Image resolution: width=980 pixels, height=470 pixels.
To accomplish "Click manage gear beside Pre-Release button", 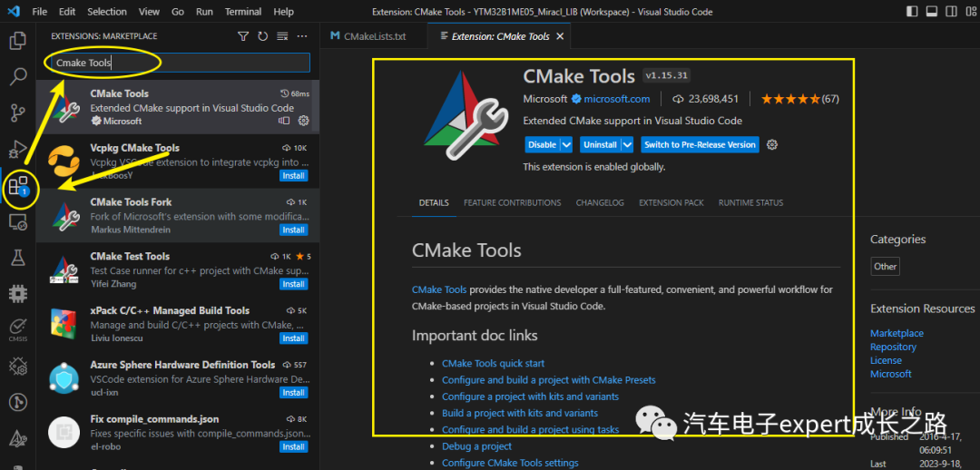I will (772, 144).
